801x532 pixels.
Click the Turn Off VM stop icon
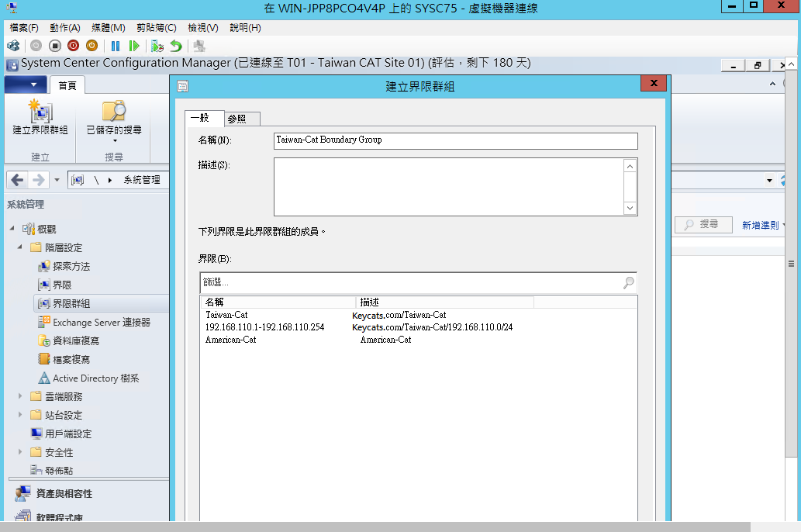click(54, 46)
